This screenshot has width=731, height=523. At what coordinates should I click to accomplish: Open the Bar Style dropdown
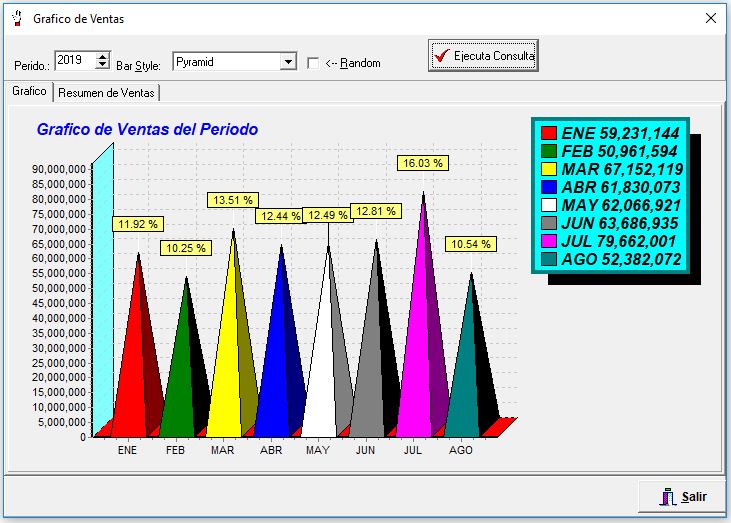pos(288,62)
